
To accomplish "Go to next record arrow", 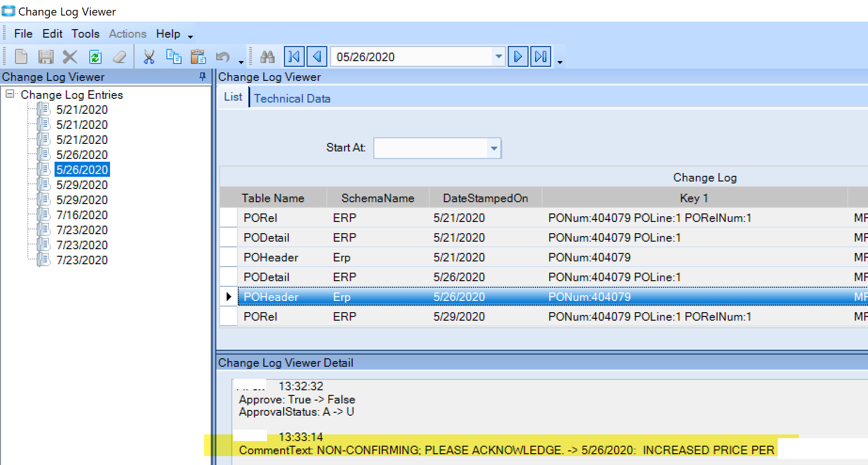I will (x=518, y=57).
